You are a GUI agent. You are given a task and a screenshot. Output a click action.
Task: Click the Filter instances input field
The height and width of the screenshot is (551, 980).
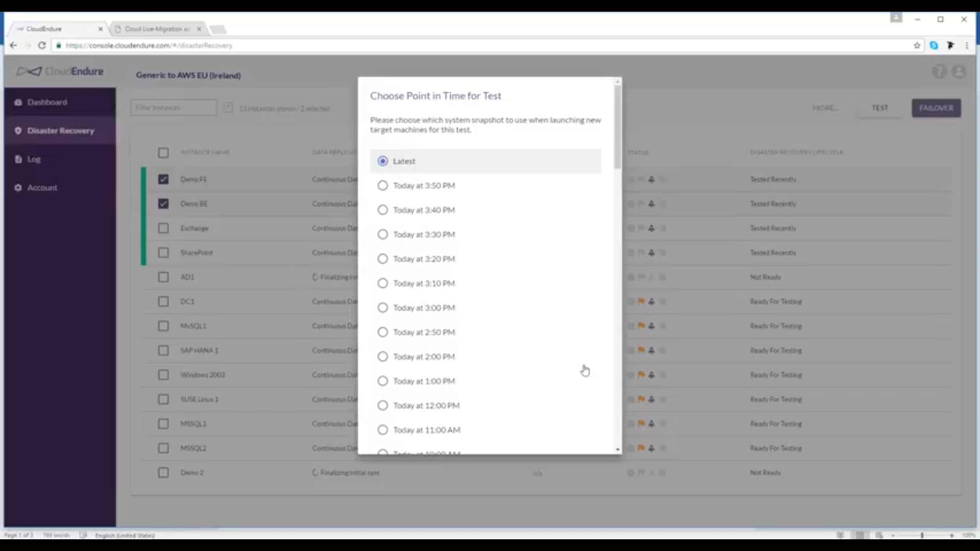tap(174, 108)
